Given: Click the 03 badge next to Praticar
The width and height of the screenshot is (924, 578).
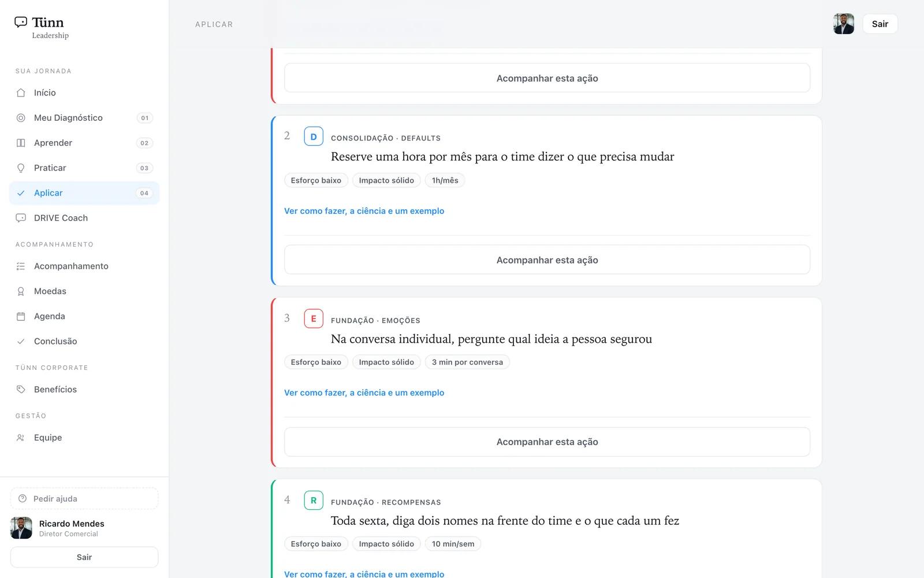Looking at the screenshot, I should click(x=144, y=168).
